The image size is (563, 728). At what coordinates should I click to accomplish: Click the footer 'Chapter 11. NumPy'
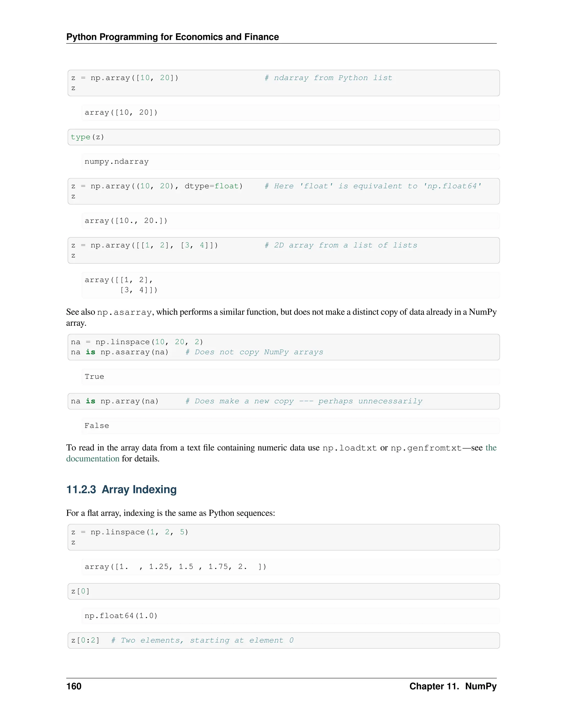tap(453, 686)
